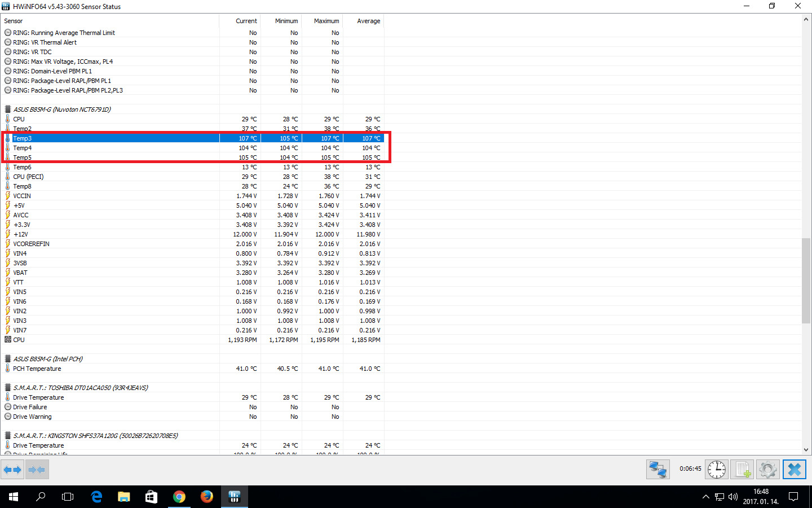Click the Minimum column header
Screen dimensions: 812x508
pos(281,21)
